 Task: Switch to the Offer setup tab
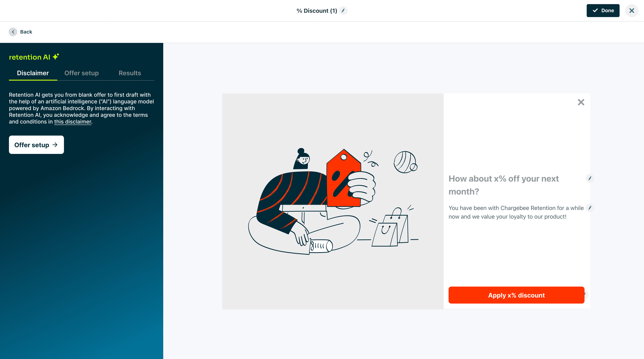[82, 73]
